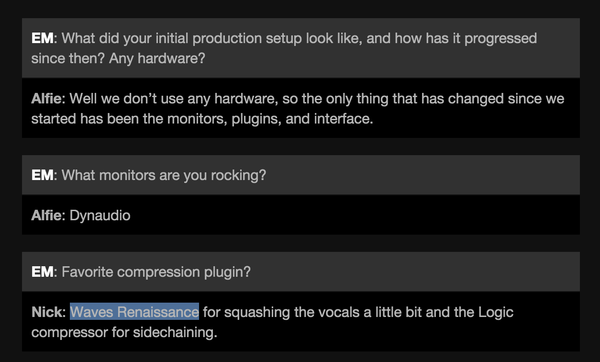Click the "EM" label before "What monitors"
The width and height of the screenshot is (600, 362).
coord(42,175)
